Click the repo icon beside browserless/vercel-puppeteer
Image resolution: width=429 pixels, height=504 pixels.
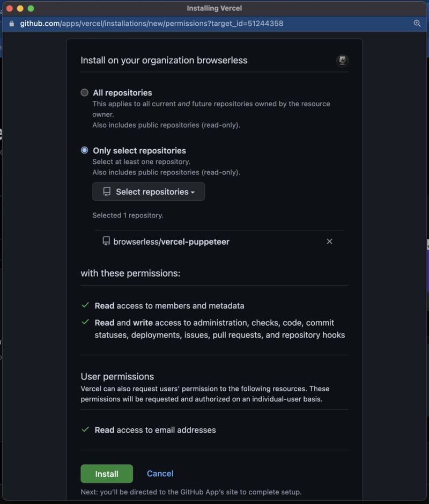(x=106, y=242)
